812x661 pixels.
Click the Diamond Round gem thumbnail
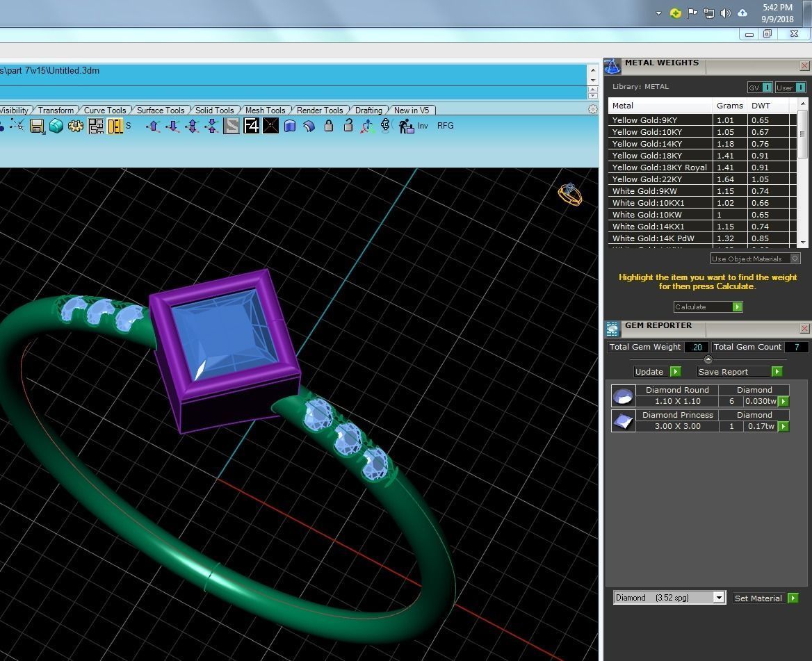tap(623, 396)
